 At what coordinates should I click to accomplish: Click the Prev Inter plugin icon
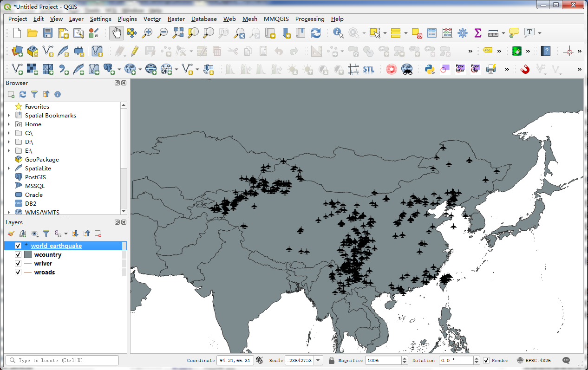pos(460,69)
